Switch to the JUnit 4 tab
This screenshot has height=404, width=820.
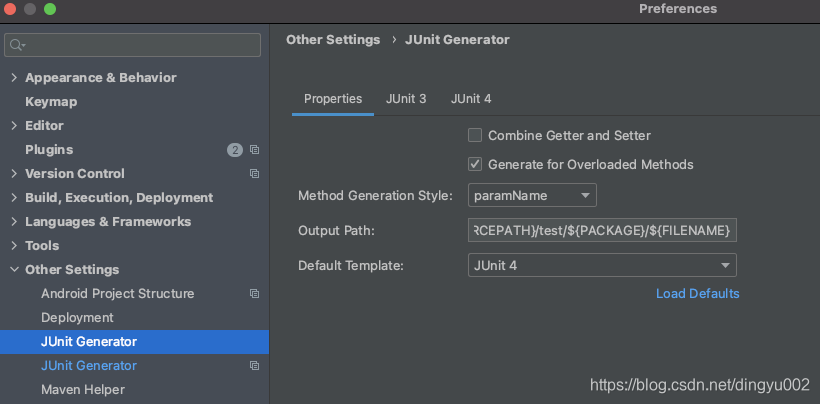tap(471, 99)
